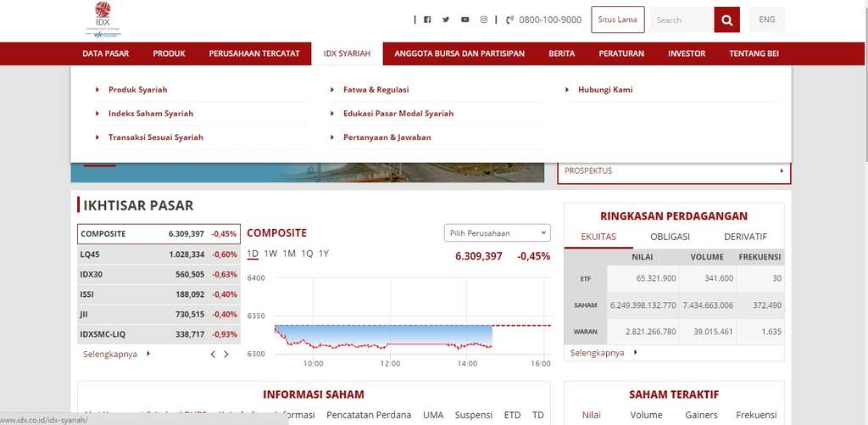The height and width of the screenshot is (425, 868).
Task: Click the IDX logo
Action: [x=103, y=20]
